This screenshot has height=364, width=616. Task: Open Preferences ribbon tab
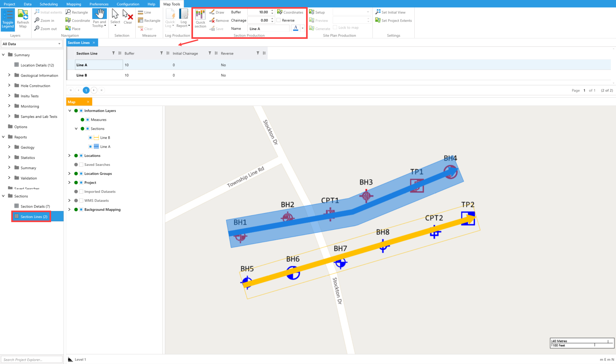point(99,4)
